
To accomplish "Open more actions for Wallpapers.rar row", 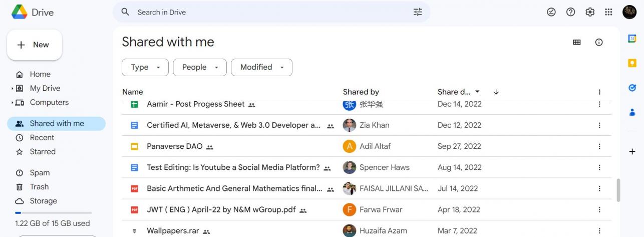I will click(x=599, y=230).
